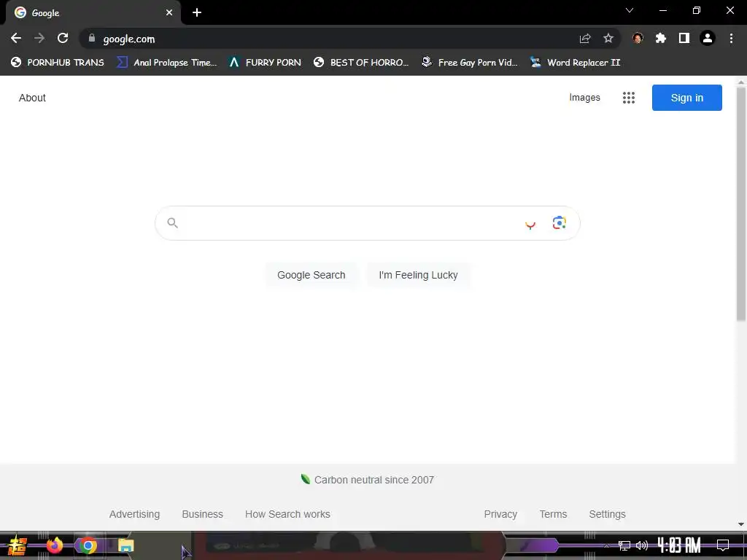Open the Word Replacer II bookmark

576,63
